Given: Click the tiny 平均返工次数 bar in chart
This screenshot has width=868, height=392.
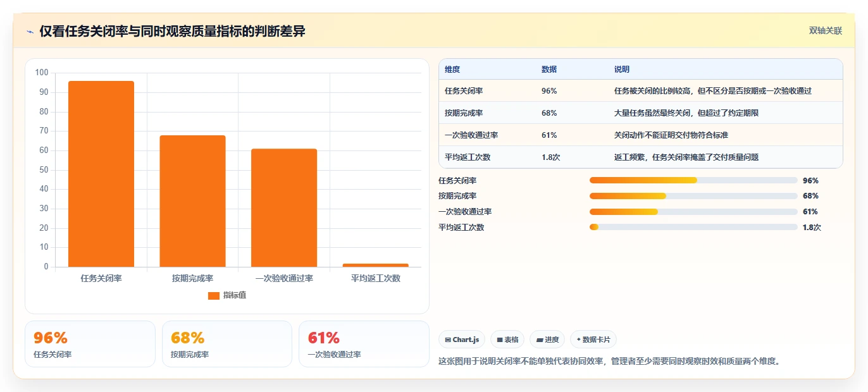Looking at the screenshot, I should coord(375,265).
